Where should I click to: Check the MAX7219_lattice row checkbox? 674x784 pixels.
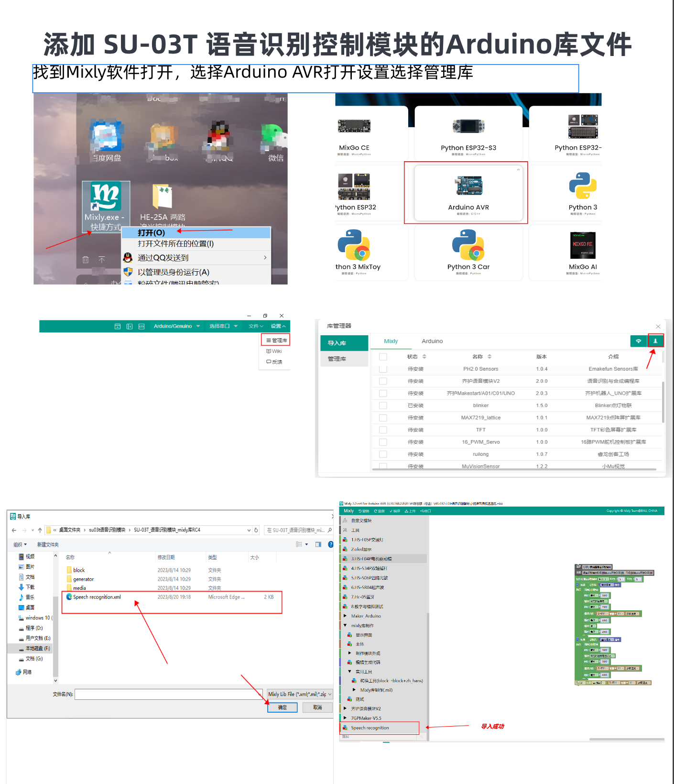[x=383, y=418]
